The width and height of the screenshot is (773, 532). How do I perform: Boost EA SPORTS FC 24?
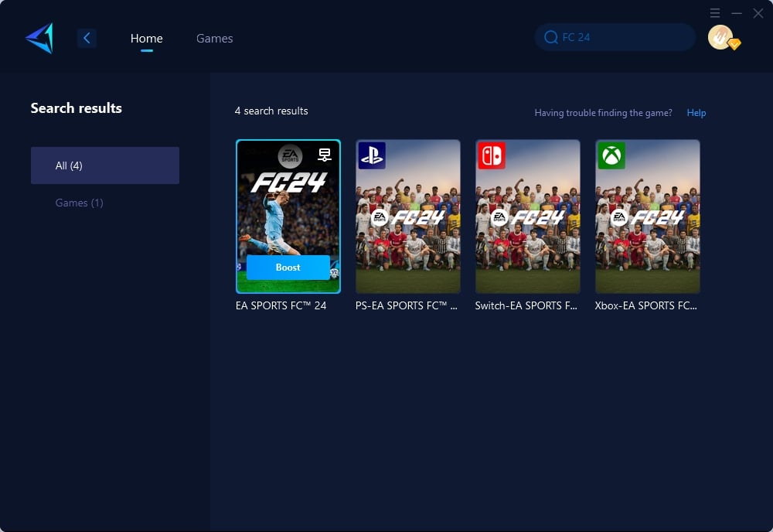click(x=288, y=268)
